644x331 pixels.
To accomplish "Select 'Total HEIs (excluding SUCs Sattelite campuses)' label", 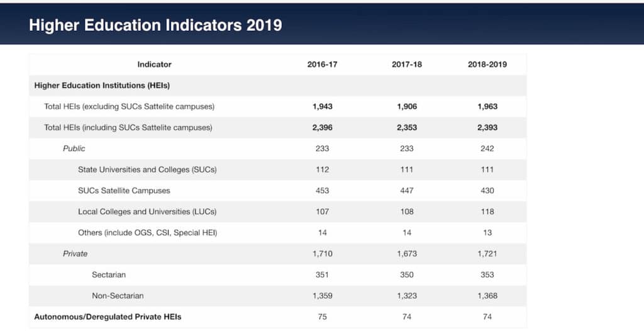I will 129,106.
